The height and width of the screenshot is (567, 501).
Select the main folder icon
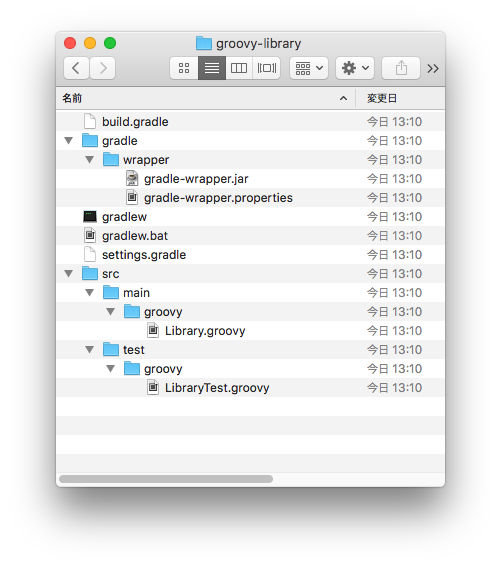pyautogui.click(x=111, y=293)
